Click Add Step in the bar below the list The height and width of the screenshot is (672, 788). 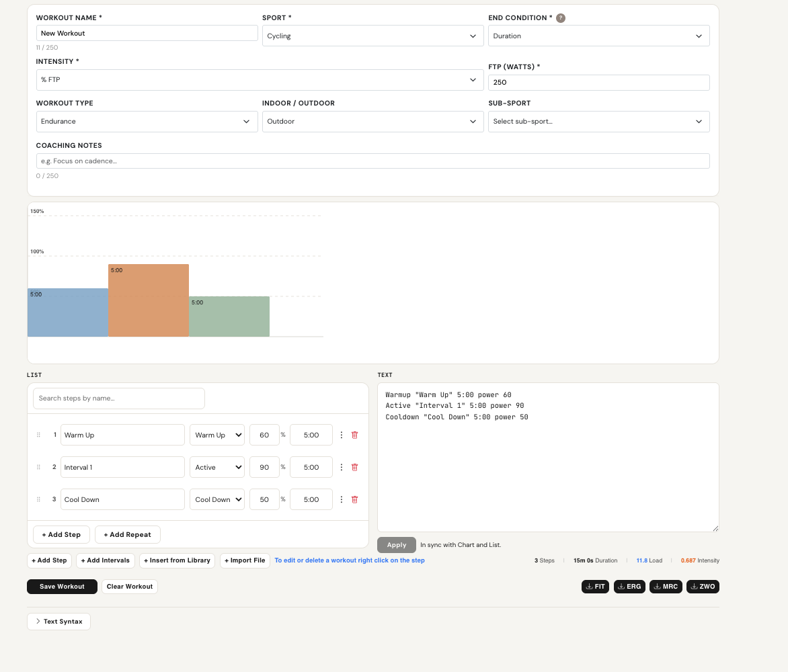49,560
